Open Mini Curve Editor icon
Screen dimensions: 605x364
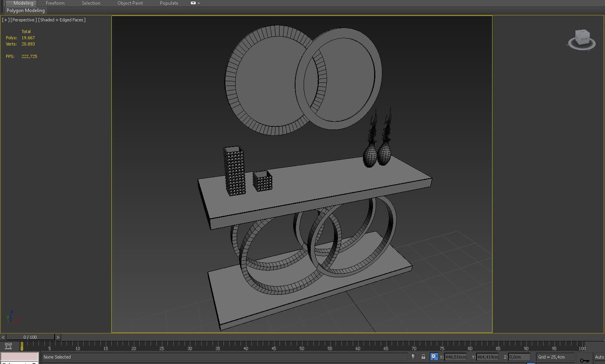[x=8, y=346]
